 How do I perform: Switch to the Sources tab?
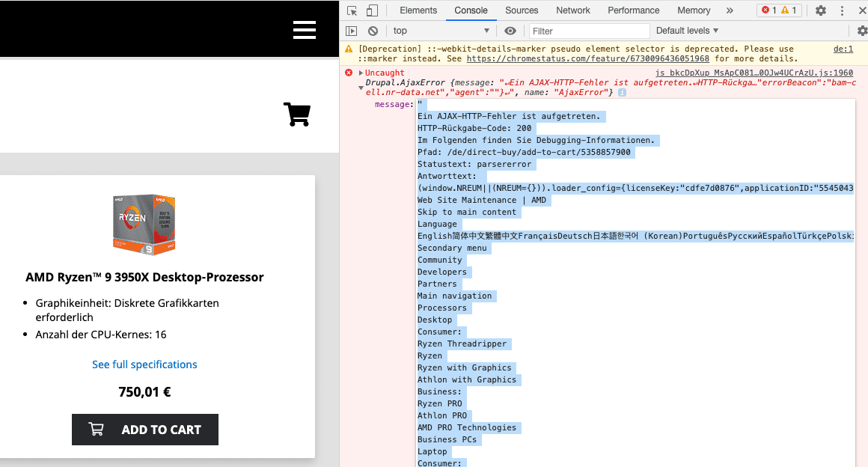522,10
